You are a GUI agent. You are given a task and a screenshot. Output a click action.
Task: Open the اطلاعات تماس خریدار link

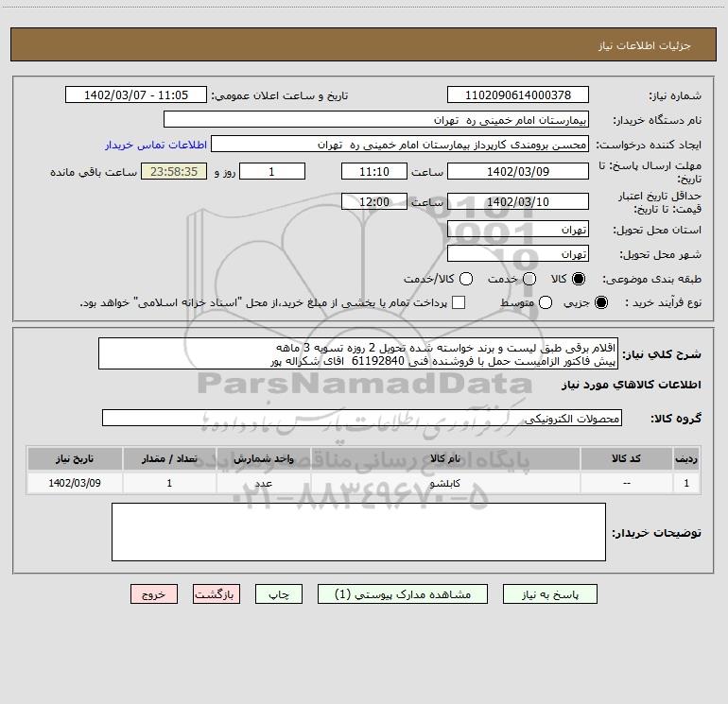[x=156, y=145]
